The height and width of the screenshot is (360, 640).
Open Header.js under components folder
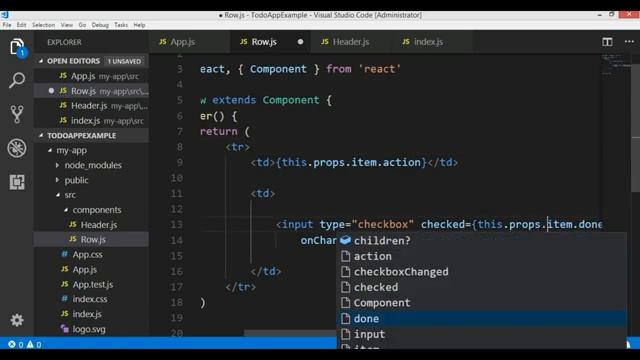coord(91,224)
